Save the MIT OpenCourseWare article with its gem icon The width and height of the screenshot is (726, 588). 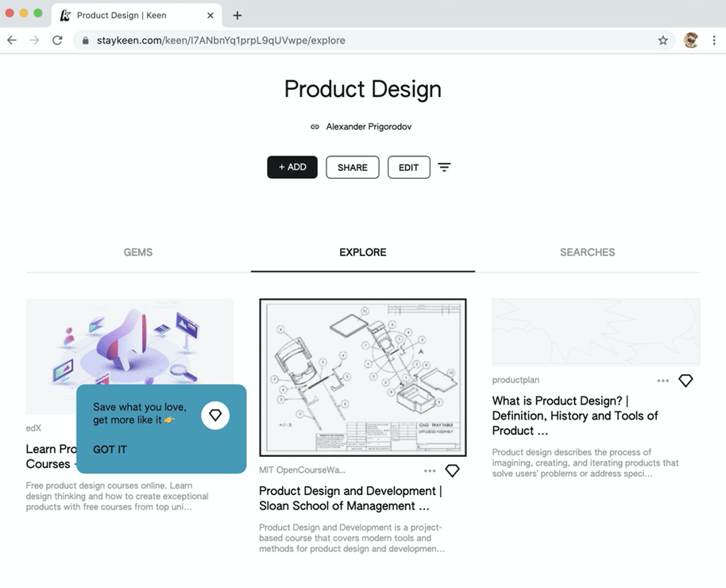click(453, 470)
